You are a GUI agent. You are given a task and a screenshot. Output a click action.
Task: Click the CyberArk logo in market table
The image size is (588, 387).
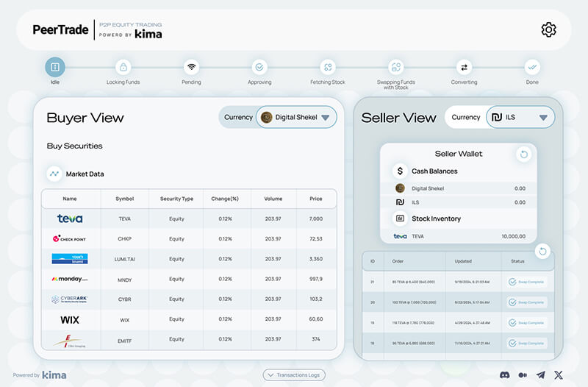(70, 299)
